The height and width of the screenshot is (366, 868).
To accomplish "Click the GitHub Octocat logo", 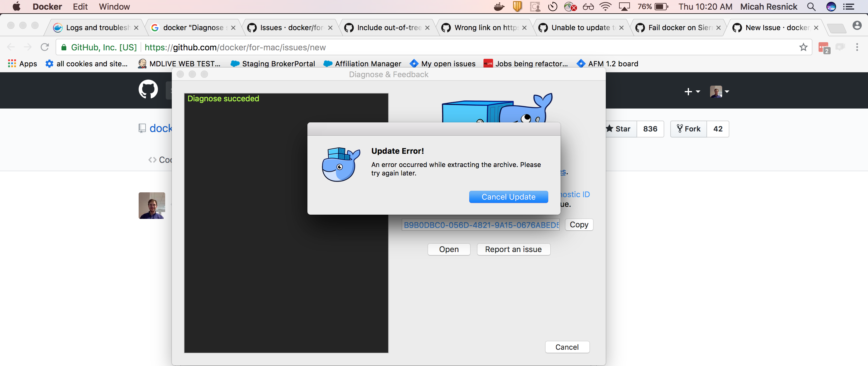I will point(148,90).
